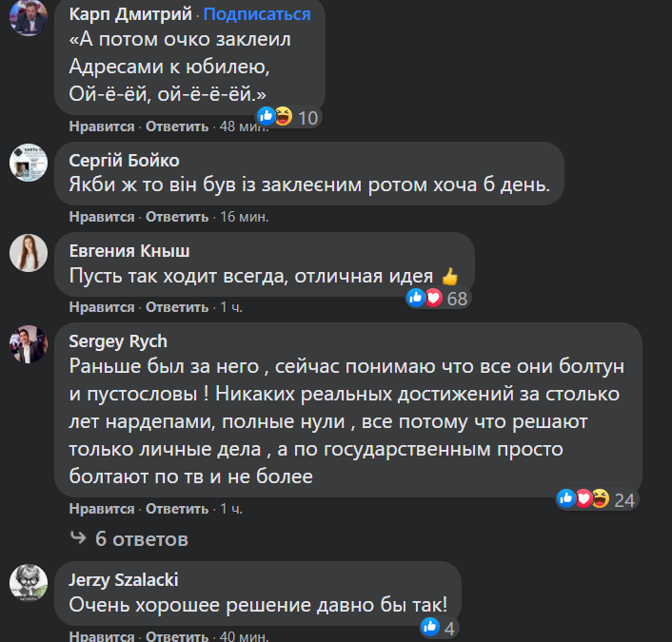
Task: Click Евгения Кныш's avatar photo
Action: click(x=29, y=253)
